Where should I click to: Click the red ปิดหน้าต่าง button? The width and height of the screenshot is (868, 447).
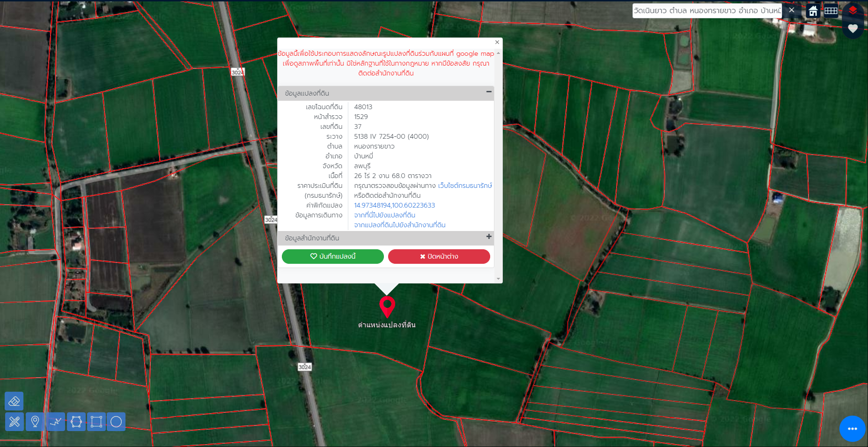click(x=439, y=256)
